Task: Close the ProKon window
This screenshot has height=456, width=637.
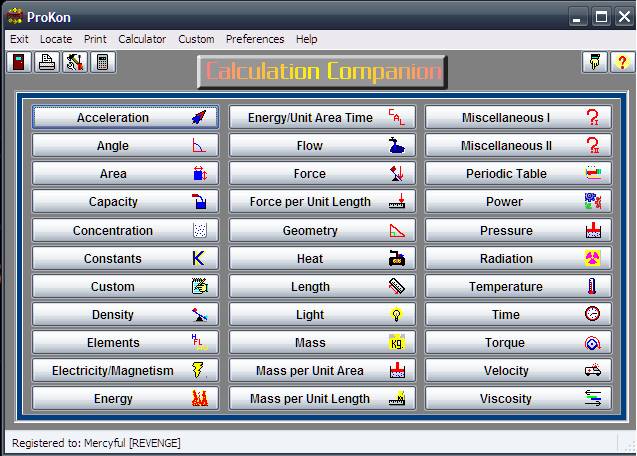Action: click(x=624, y=17)
